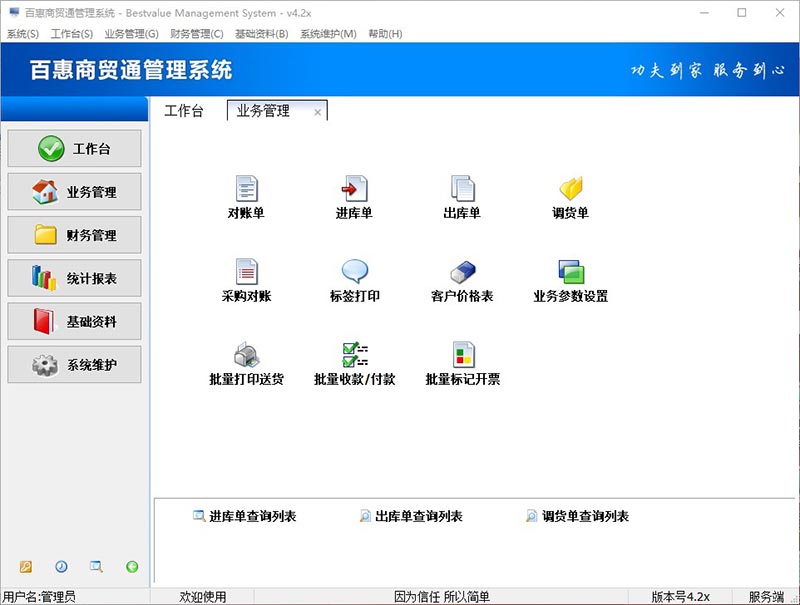Open the 对账单 statement icon
800x605 pixels.
coord(246,189)
